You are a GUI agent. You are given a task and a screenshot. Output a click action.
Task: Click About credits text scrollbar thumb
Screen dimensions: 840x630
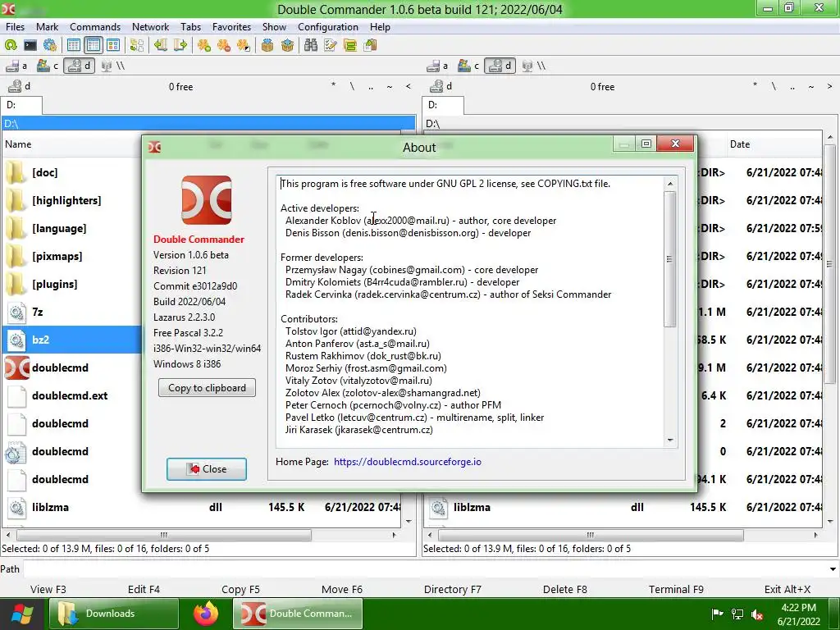point(669,258)
